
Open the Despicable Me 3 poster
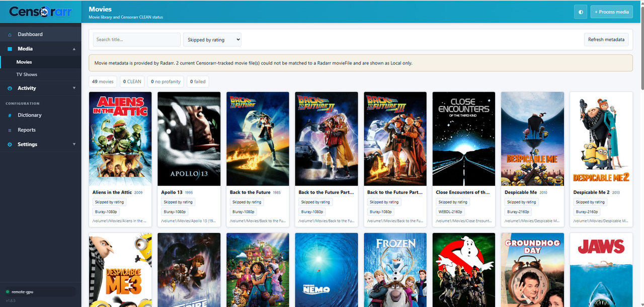click(x=120, y=270)
